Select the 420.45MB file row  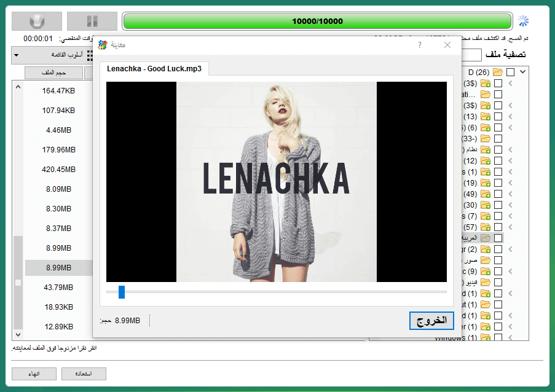pos(58,170)
